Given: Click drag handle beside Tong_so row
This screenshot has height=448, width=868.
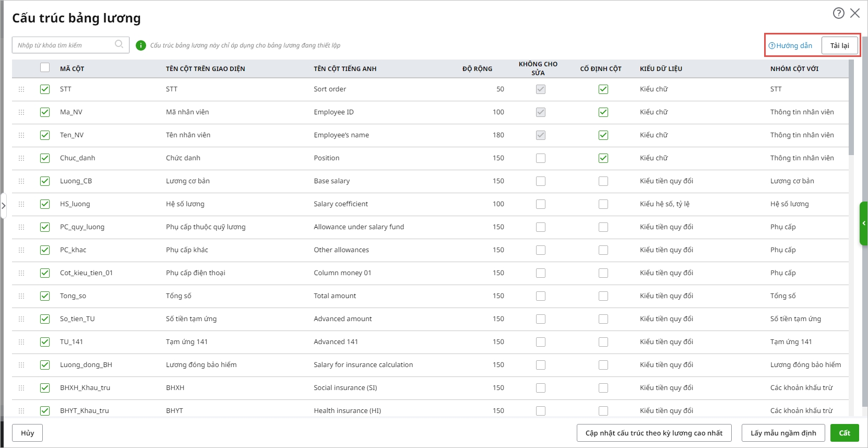Looking at the screenshot, I should [x=21, y=296].
